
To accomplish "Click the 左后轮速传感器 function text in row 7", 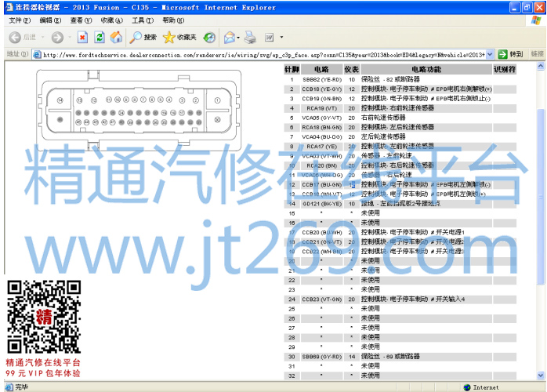I will point(383,137).
